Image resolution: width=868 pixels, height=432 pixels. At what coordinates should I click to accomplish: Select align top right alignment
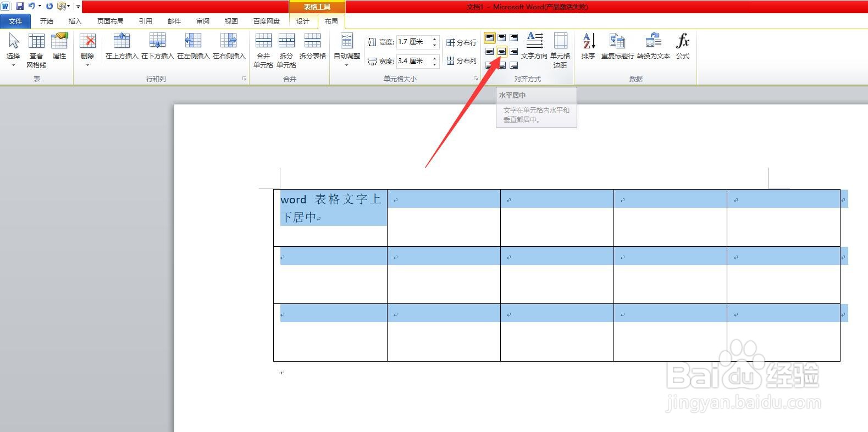[x=513, y=38]
